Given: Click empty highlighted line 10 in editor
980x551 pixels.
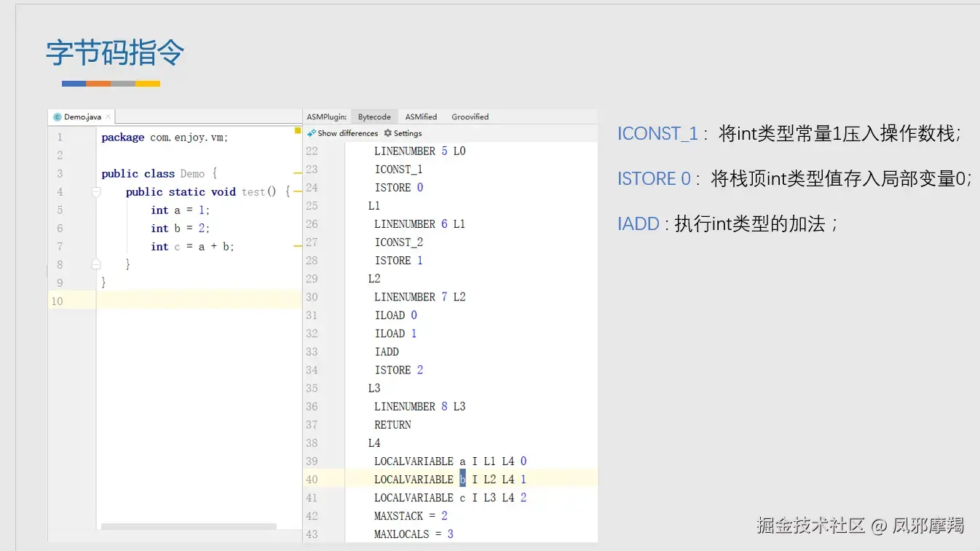Looking at the screenshot, I should pyautogui.click(x=199, y=301).
